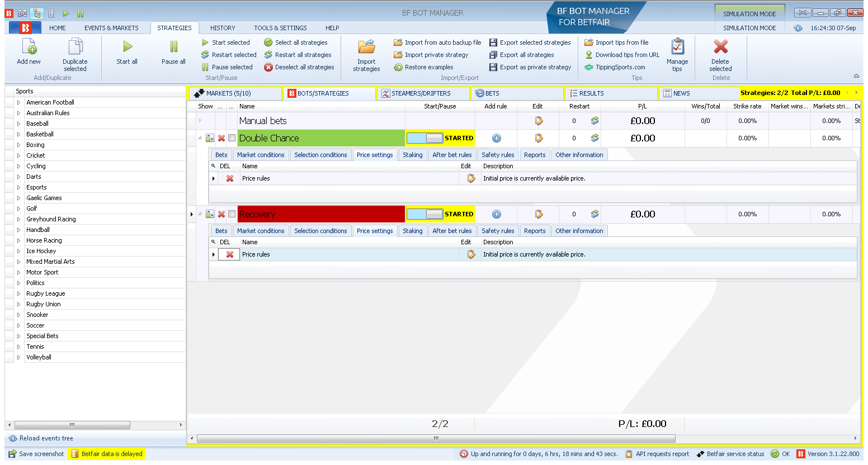Viewport: 868px width, 465px height.
Task: Expand the Tennis sport node
Action: [18, 347]
